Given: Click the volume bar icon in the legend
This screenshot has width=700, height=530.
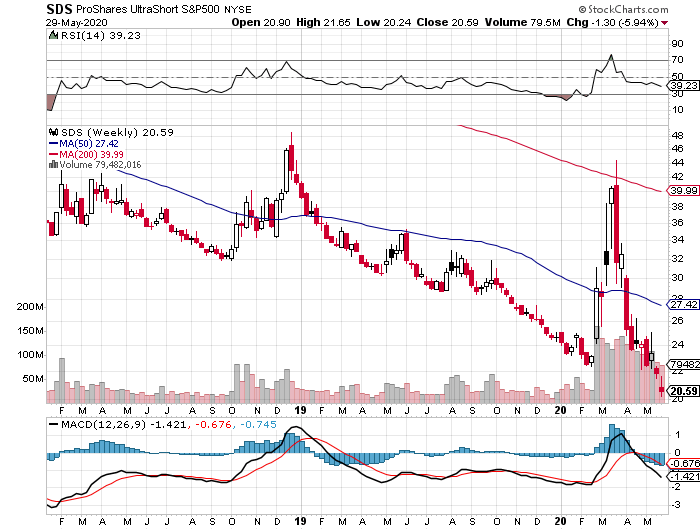Looking at the screenshot, I should tap(53, 165).
